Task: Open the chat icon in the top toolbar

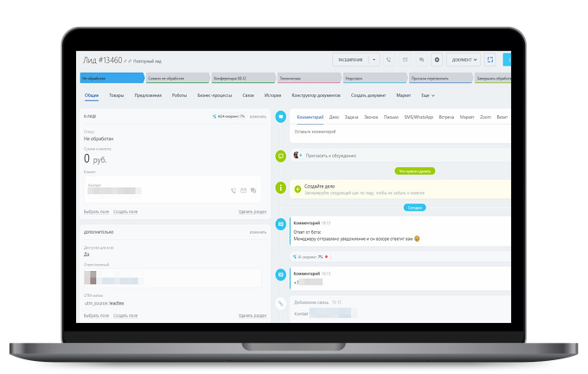Action: (421, 60)
